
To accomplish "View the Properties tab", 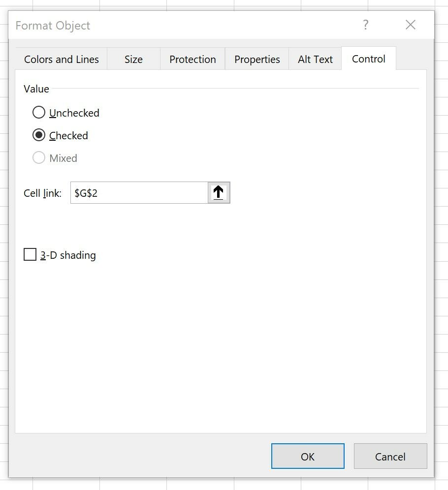I will pos(256,59).
